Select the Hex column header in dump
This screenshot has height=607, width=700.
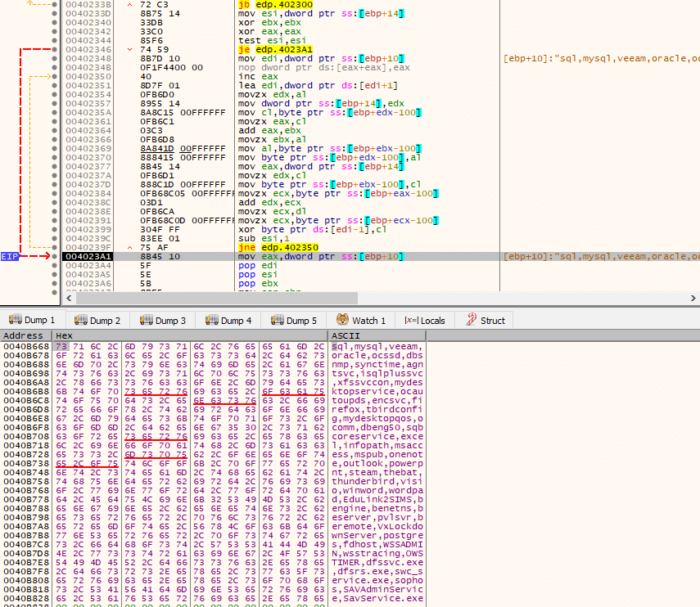(x=190, y=335)
